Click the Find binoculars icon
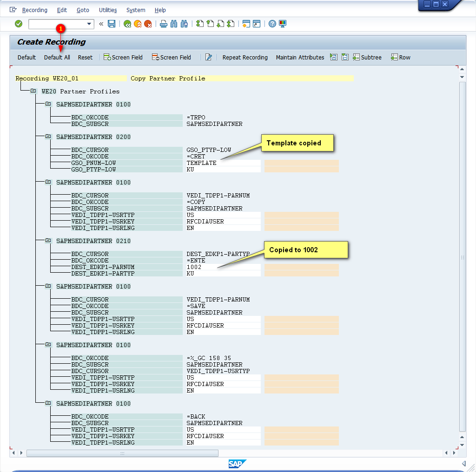Screen dimensions: 476x472 (174, 24)
